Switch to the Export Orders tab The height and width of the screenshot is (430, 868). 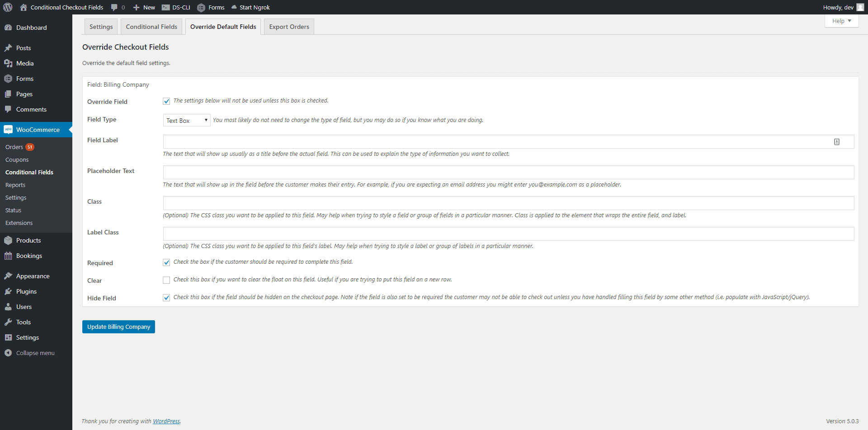click(288, 26)
